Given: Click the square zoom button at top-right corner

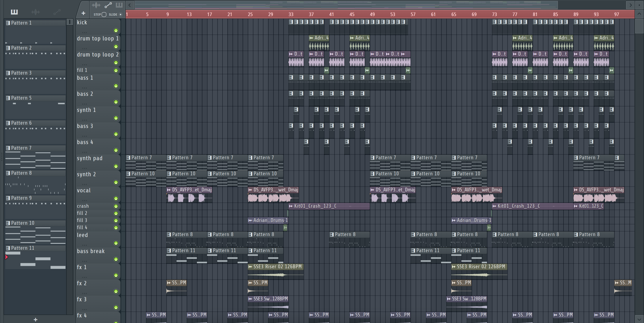Looking at the screenshot, I should coord(639,5).
